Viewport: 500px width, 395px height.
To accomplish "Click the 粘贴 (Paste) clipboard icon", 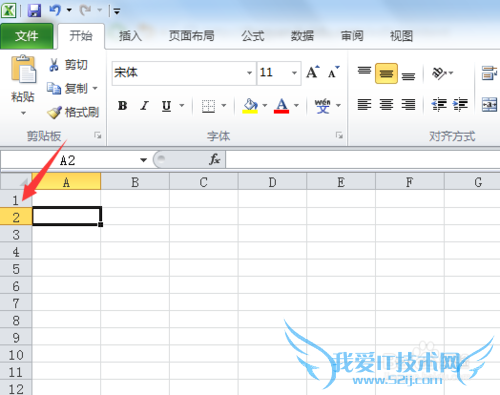I will (x=23, y=69).
